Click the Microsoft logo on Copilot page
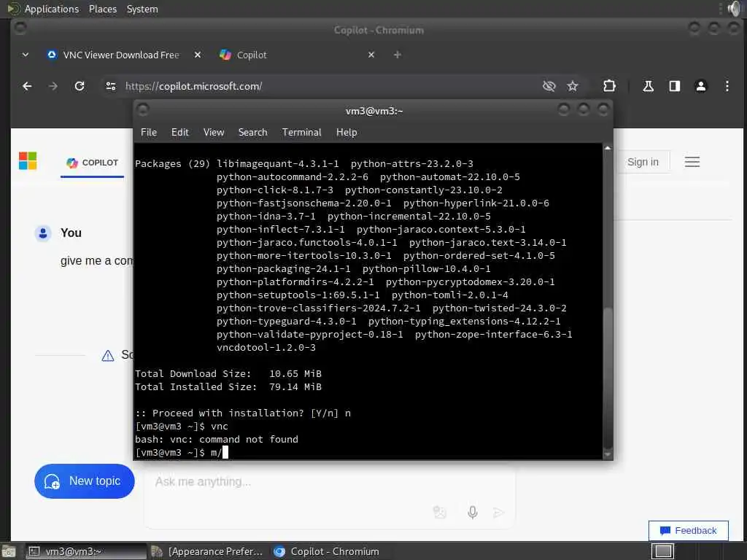 click(28, 161)
